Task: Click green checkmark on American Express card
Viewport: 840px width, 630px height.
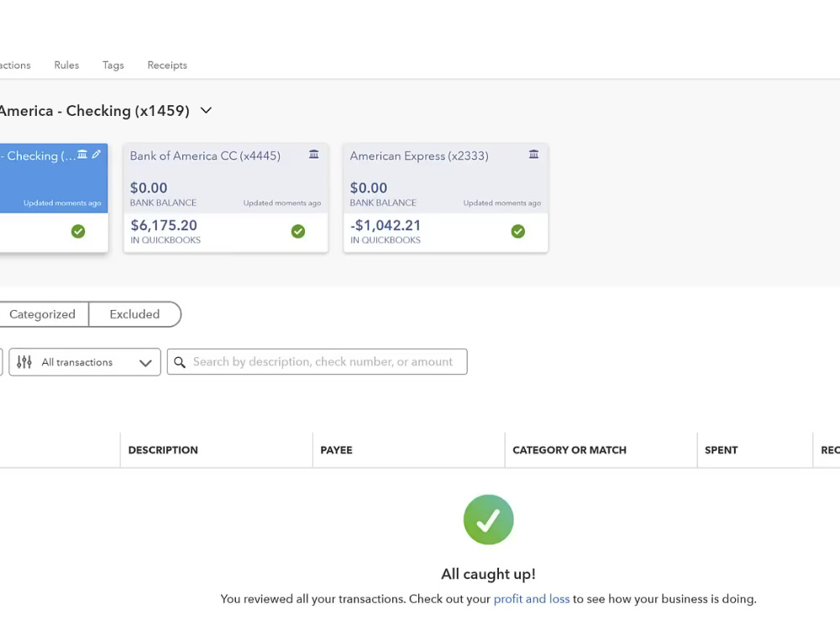Action: 518,232
